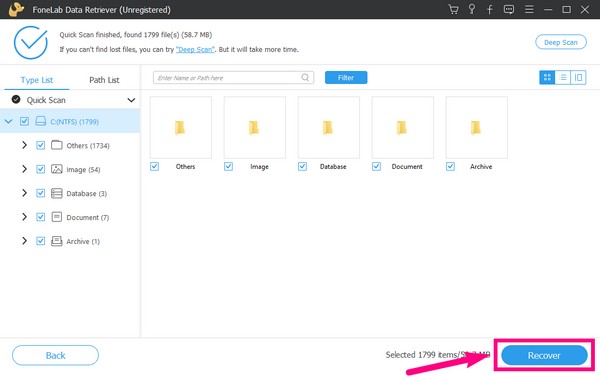Click the Others folder icon in sidebar
The height and width of the screenshot is (378, 600).
pyautogui.click(x=57, y=145)
